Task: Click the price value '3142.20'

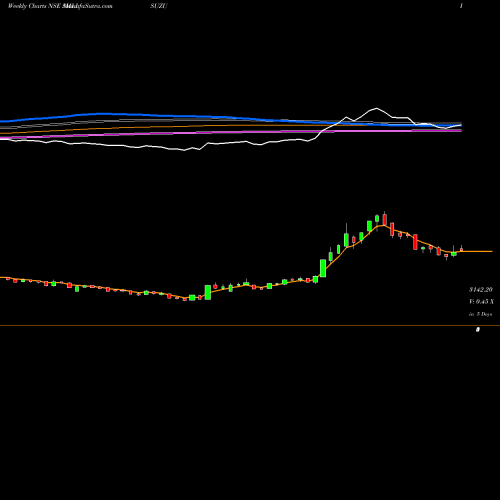Action: tap(480, 290)
